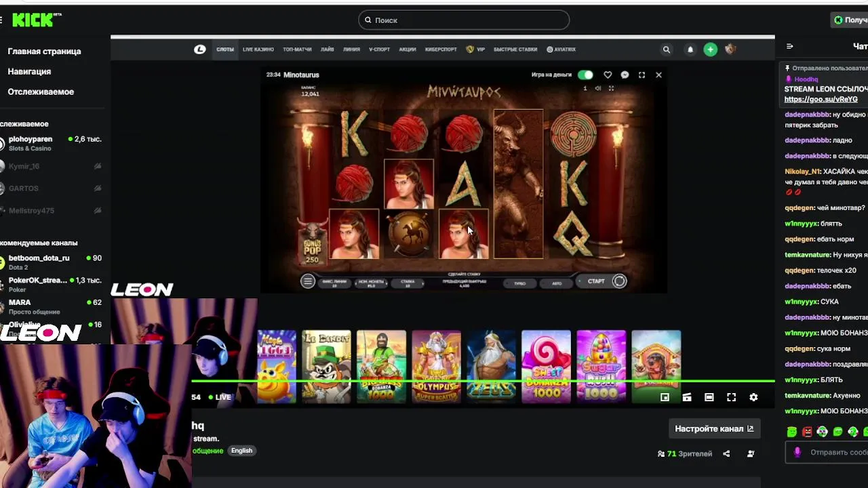Select the АКЦИИ tab
The image size is (868, 488).
point(408,49)
